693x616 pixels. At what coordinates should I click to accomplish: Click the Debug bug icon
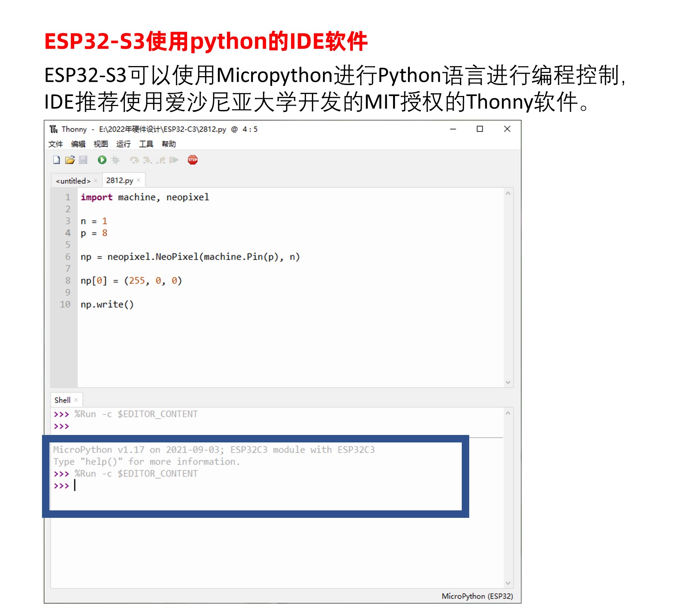115,160
